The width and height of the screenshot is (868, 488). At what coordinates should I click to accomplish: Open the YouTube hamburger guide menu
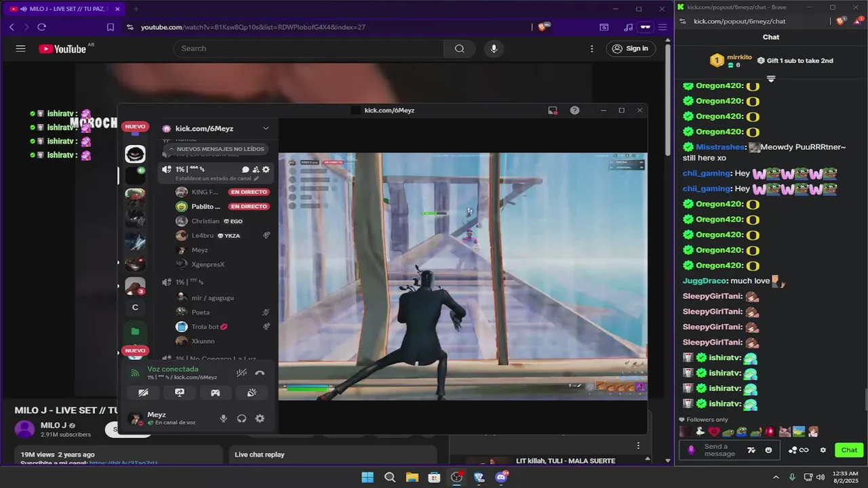point(20,49)
